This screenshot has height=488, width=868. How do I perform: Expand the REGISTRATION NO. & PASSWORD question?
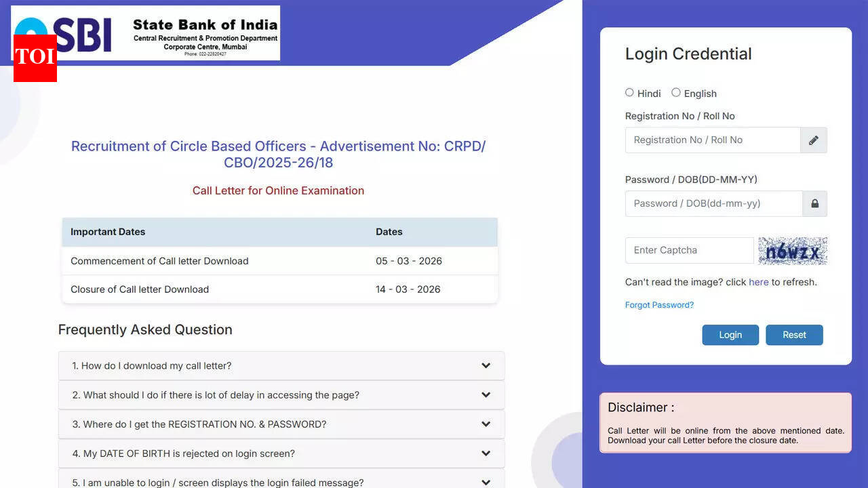click(486, 424)
